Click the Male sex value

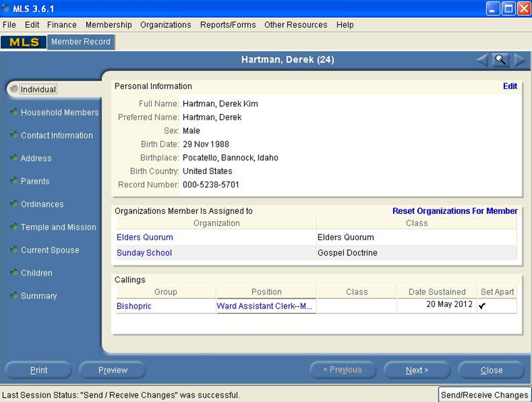191,130
